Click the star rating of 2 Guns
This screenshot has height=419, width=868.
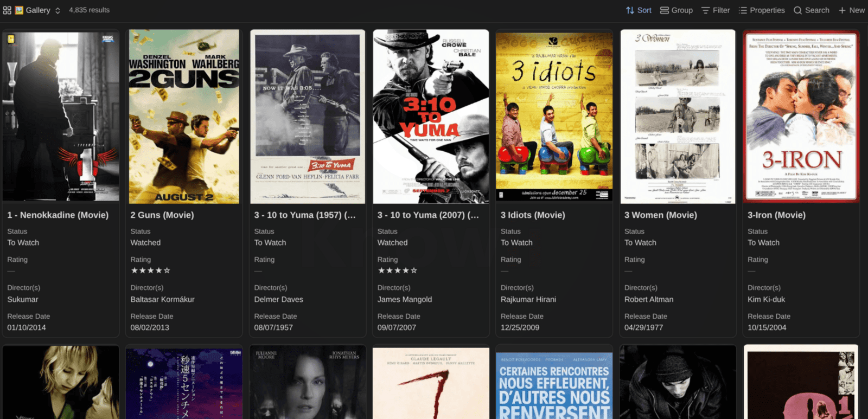pyautogui.click(x=150, y=270)
